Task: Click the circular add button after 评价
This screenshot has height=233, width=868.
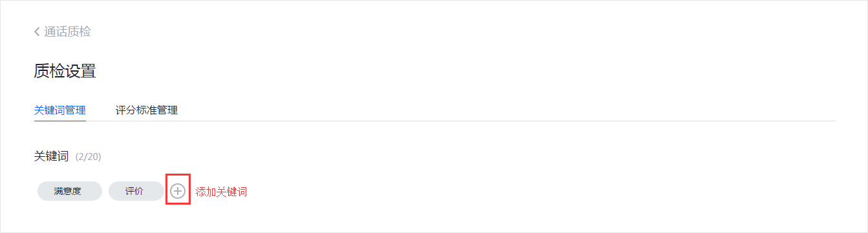Action: 178,191
